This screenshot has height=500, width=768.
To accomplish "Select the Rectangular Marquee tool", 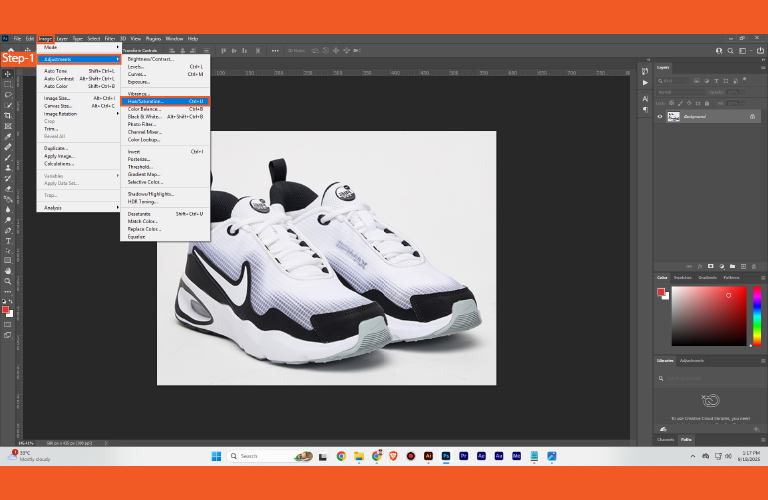I will point(8,84).
